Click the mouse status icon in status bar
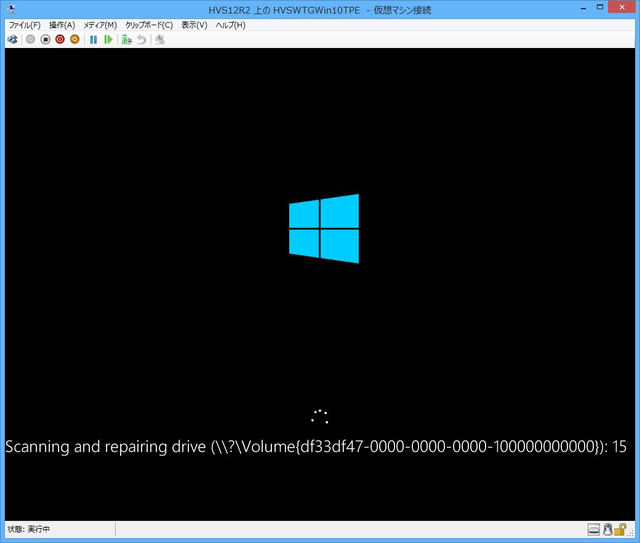 [x=608, y=530]
